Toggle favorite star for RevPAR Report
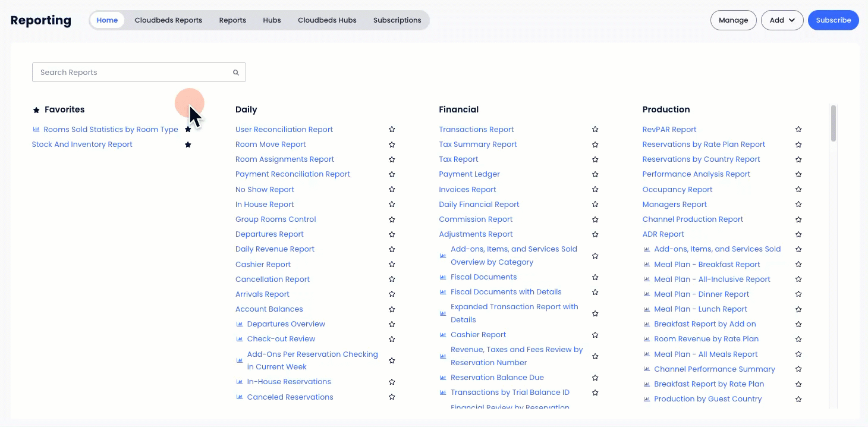 point(798,130)
